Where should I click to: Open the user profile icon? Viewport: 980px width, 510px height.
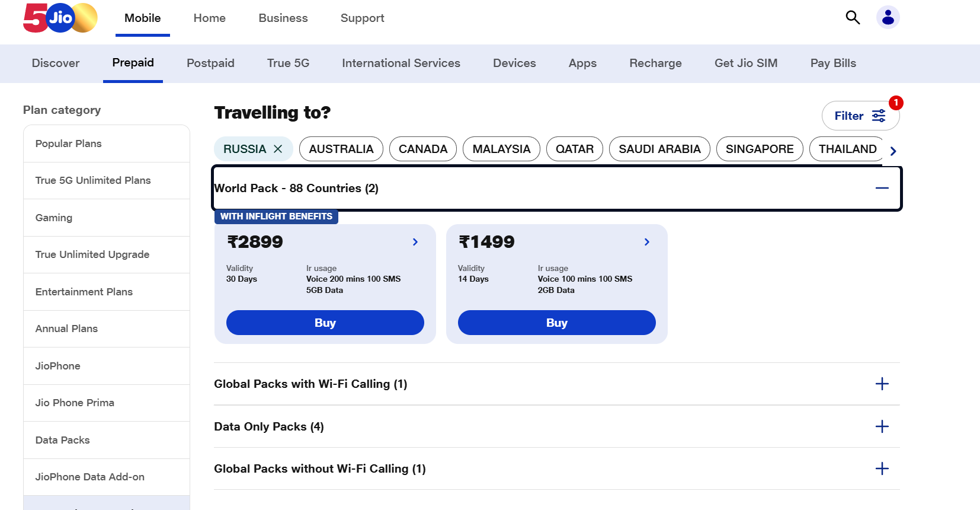point(888,18)
